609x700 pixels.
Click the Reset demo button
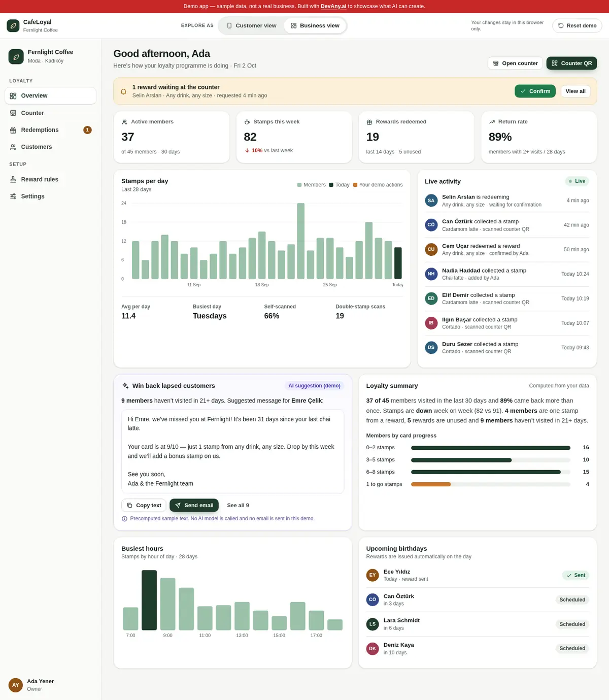click(x=577, y=25)
